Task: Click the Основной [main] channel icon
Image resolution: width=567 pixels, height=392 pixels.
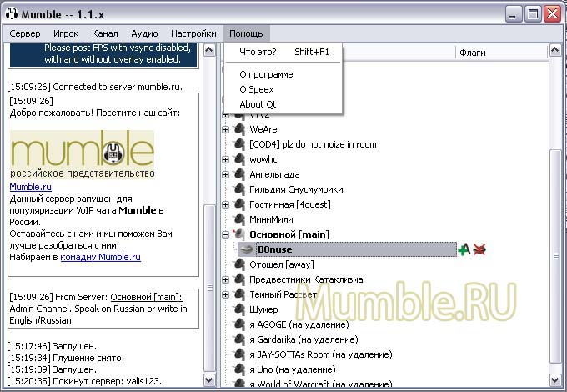Action: click(240, 234)
